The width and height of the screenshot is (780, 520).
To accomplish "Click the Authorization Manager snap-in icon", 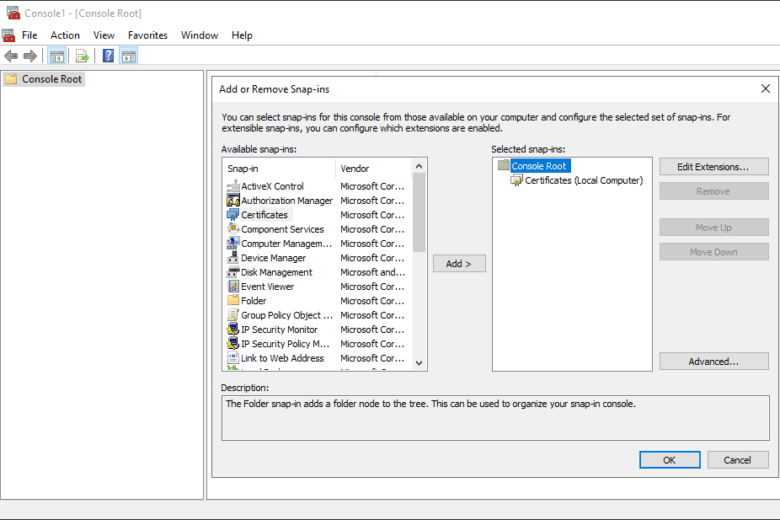I will pos(233,201).
